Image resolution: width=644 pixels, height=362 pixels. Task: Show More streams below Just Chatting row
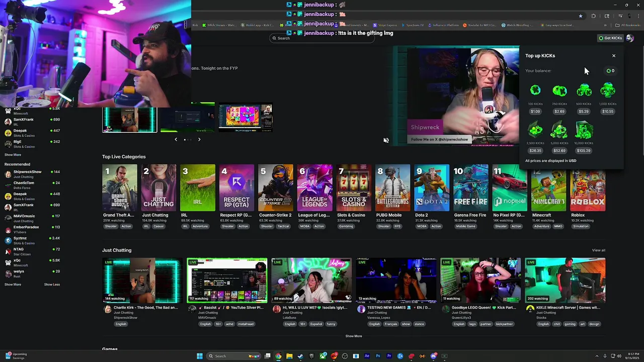pos(354,336)
